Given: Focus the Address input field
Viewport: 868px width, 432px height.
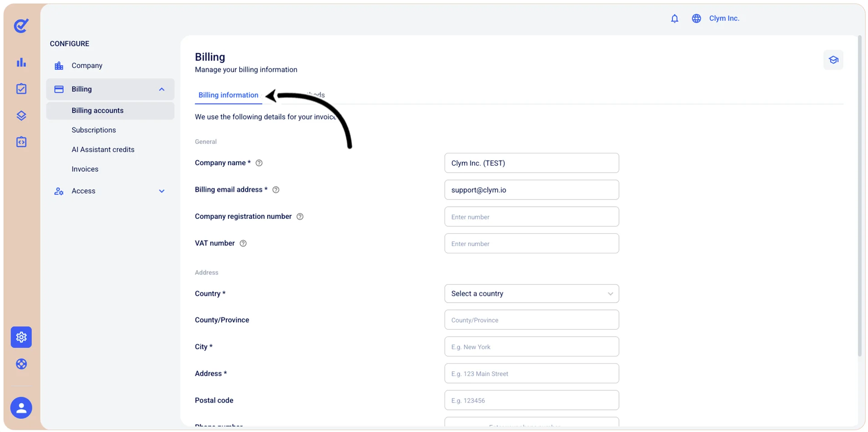Looking at the screenshot, I should 532,373.
